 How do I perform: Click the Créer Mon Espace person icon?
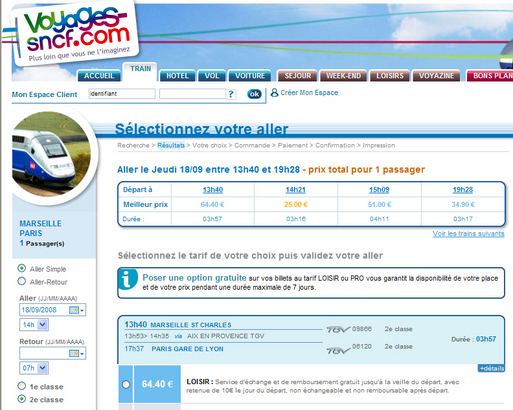pyautogui.click(x=274, y=92)
